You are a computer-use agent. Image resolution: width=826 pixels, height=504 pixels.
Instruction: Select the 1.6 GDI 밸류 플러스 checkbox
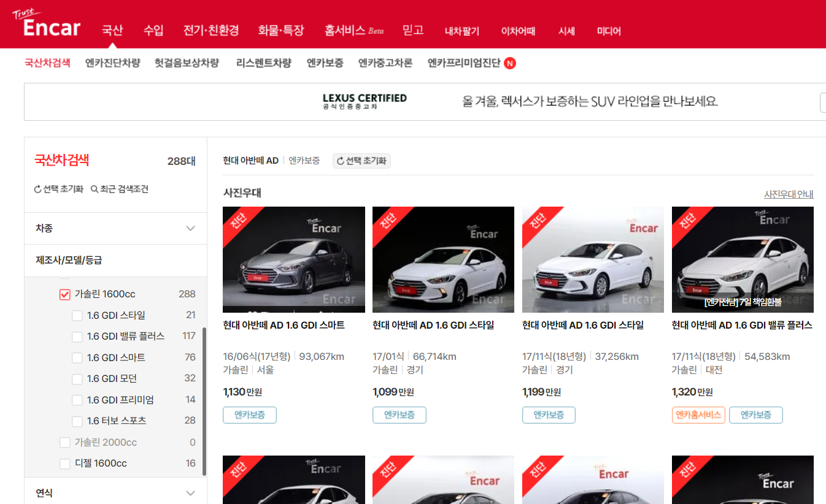click(77, 337)
